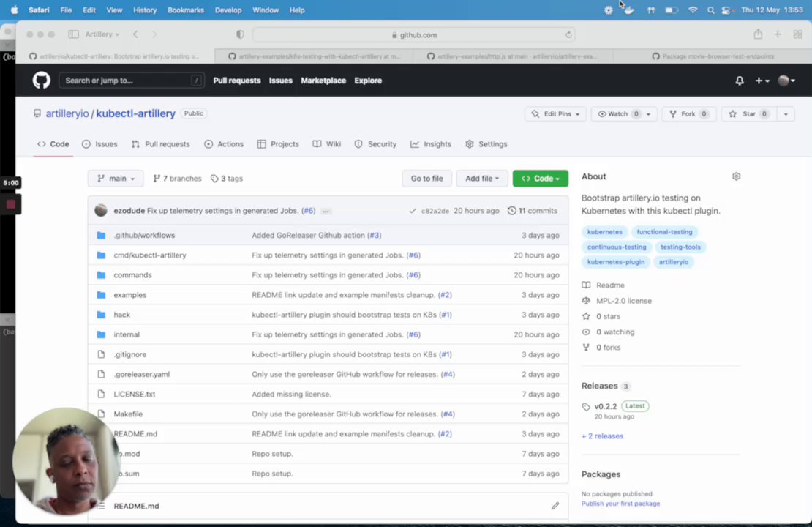The width and height of the screenshot is (812, 527).
Task: Click the README edit pencil icon
Action: [555, 506]
